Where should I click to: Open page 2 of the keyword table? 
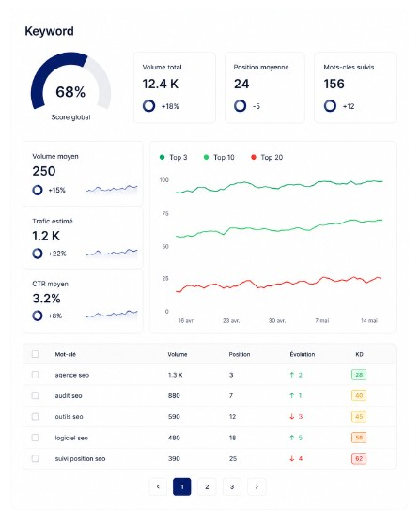pos(207,486)
